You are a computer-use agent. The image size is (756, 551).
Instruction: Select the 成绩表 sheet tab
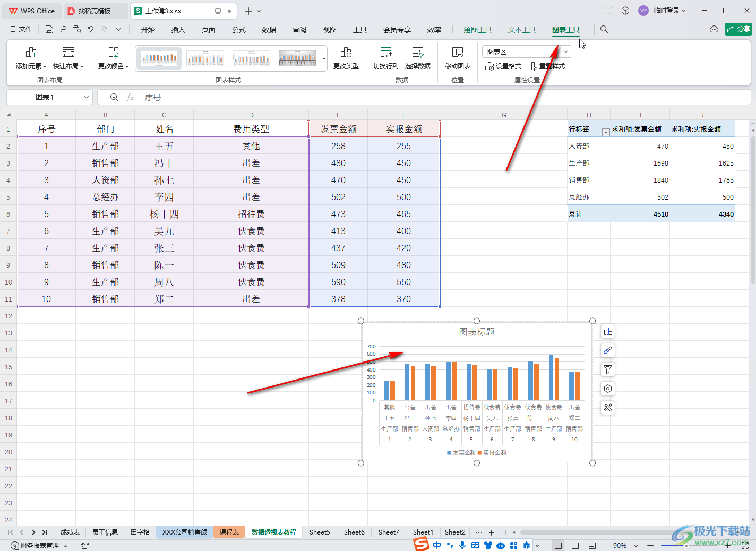(70, 532)
